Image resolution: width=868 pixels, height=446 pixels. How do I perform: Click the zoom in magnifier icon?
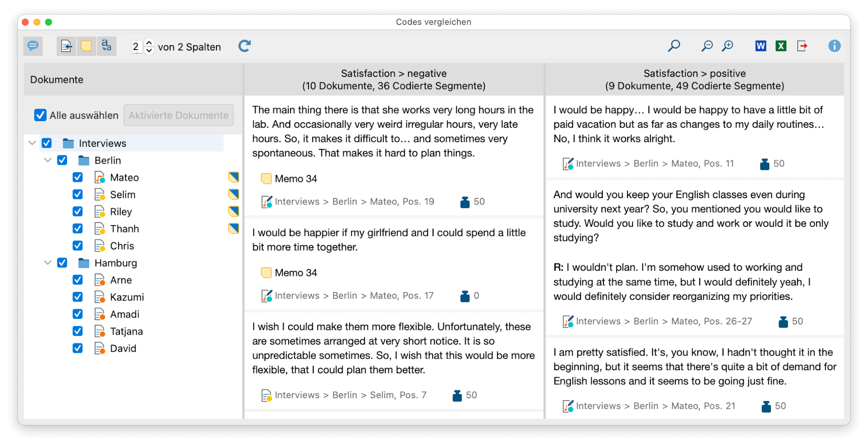tap(728, 46)
